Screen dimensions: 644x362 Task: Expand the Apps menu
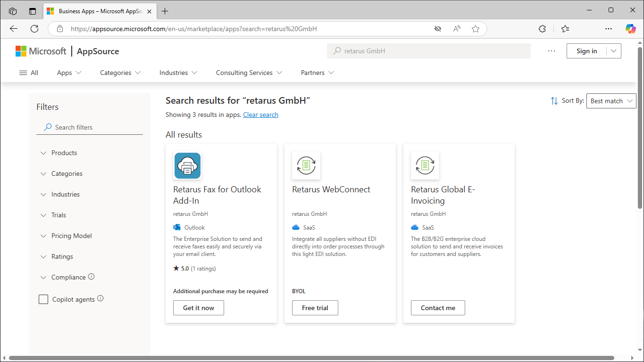pos(69,73)
